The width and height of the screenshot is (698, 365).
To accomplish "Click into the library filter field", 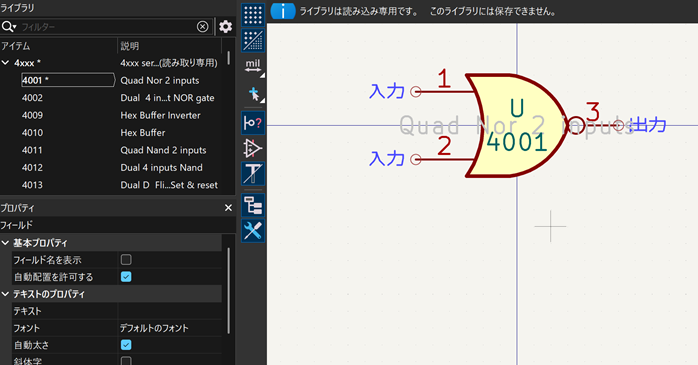I will coord(107,27).
